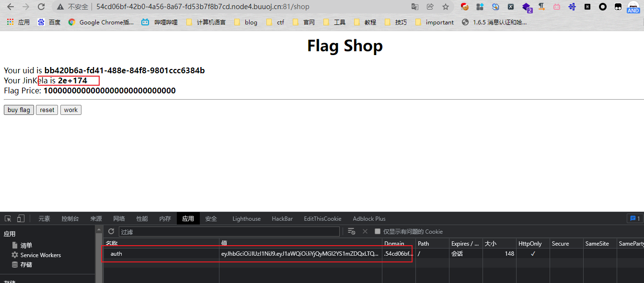Reload the page with the refresh icon
Viewport: 644px width, 283px height.
(41, 7)
